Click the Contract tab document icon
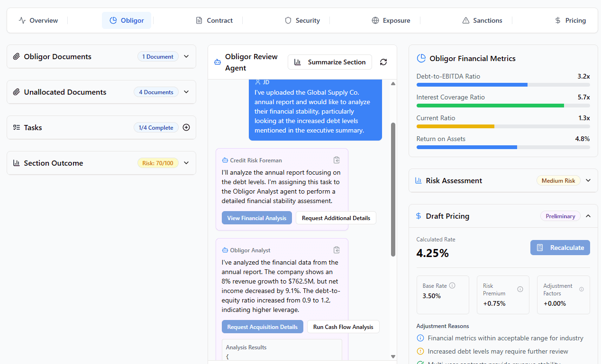 199,20
